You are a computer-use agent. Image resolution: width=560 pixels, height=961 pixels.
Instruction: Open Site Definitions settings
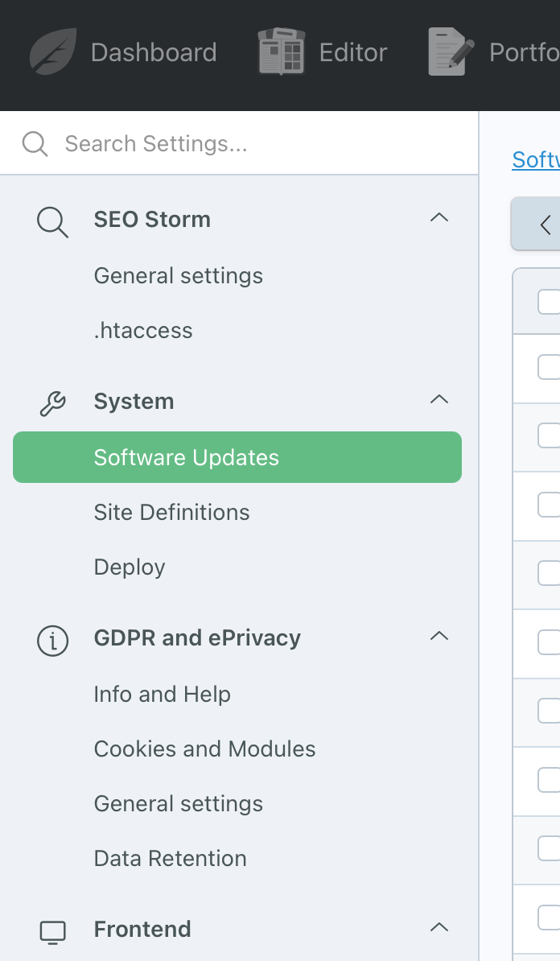(x=171, y=513)
